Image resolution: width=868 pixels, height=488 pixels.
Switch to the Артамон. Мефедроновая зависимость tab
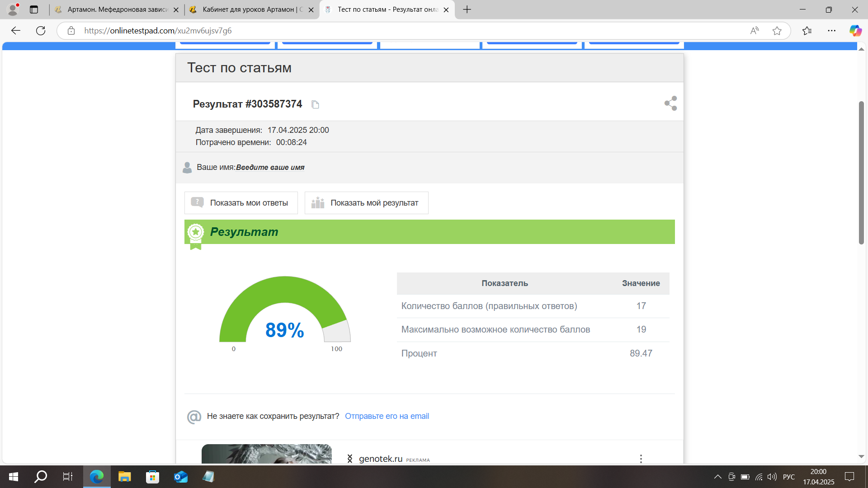(x=118, y=9)
